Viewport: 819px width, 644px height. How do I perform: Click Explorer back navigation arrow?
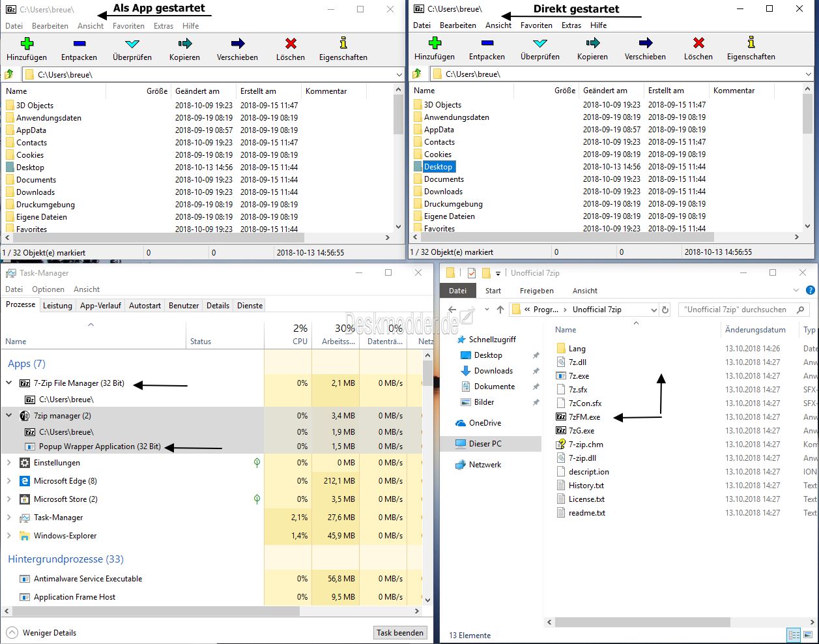(452, 310)
